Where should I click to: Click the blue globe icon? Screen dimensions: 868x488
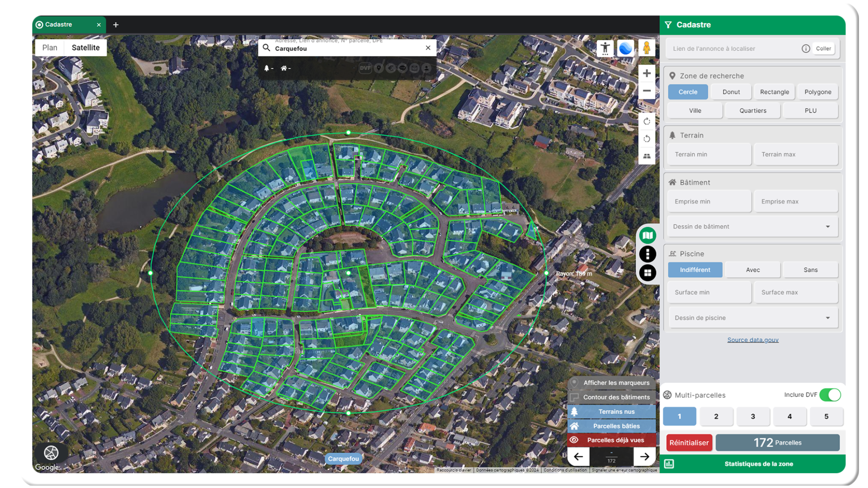(x=626, y=48)
